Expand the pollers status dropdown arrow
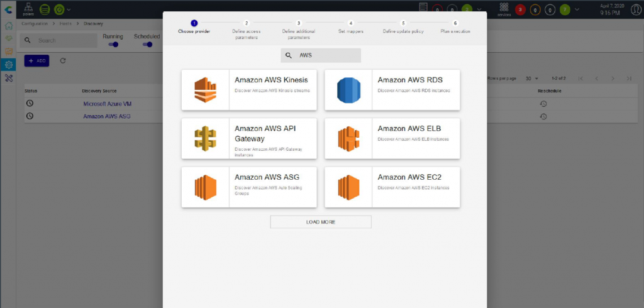Image resolution: width=644 pixels, height=308 pixels. [69, 9]
